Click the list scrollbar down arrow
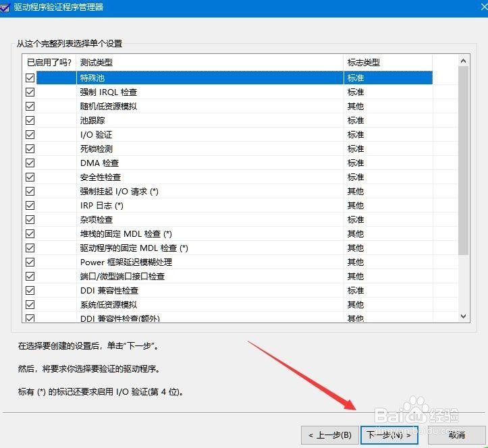This screenshot has width=488, height=448. coord(463,316)
